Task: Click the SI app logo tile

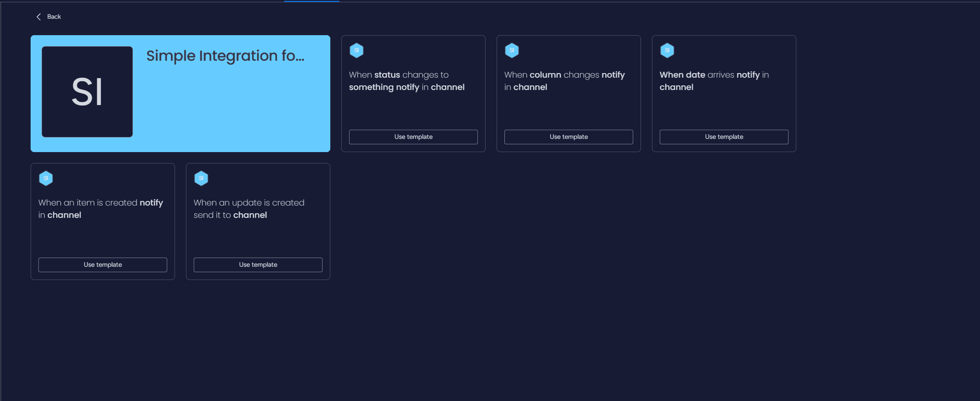Action: tap(87, 92)
